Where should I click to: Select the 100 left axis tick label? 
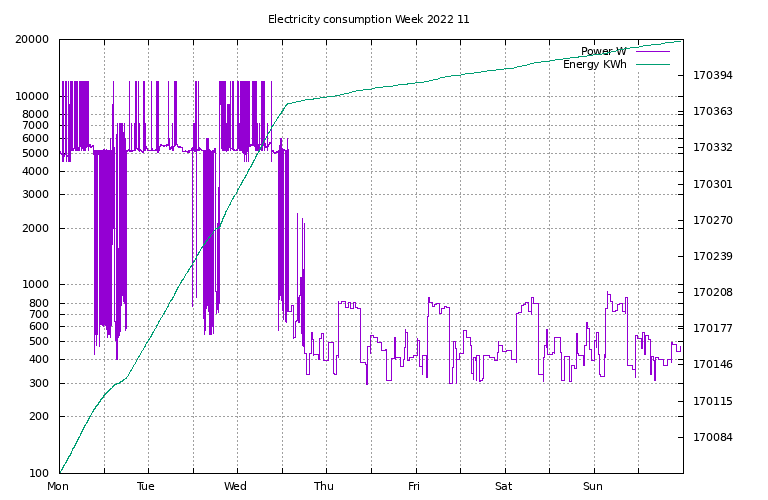tap(39, 473)
